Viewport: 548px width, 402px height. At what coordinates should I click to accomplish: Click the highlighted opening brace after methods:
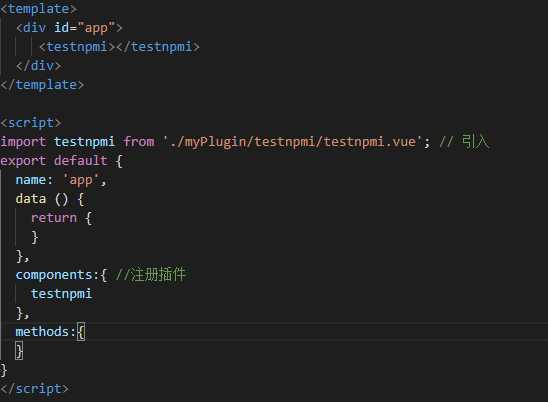point(81,331)
